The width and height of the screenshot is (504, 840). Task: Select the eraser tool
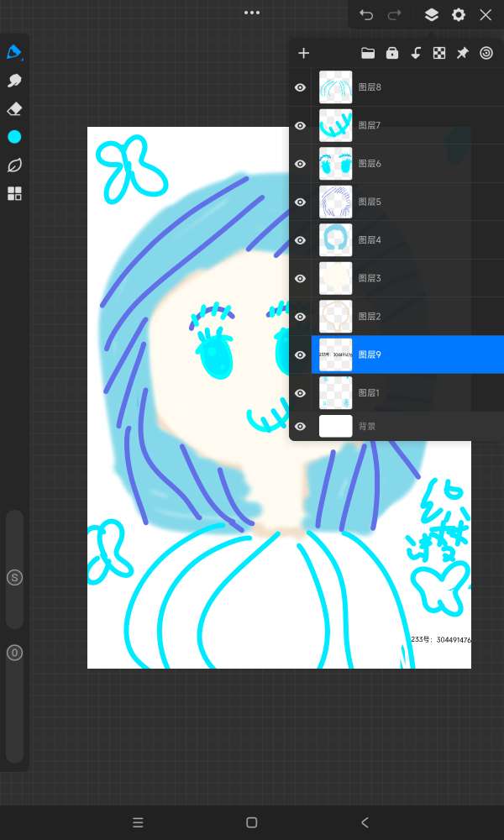[x=14, y=109]
